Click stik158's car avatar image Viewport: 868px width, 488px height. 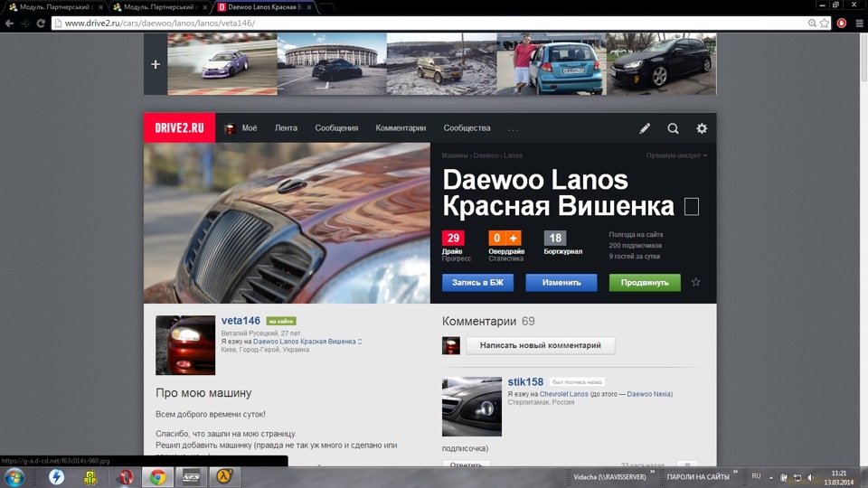[472, 407]
